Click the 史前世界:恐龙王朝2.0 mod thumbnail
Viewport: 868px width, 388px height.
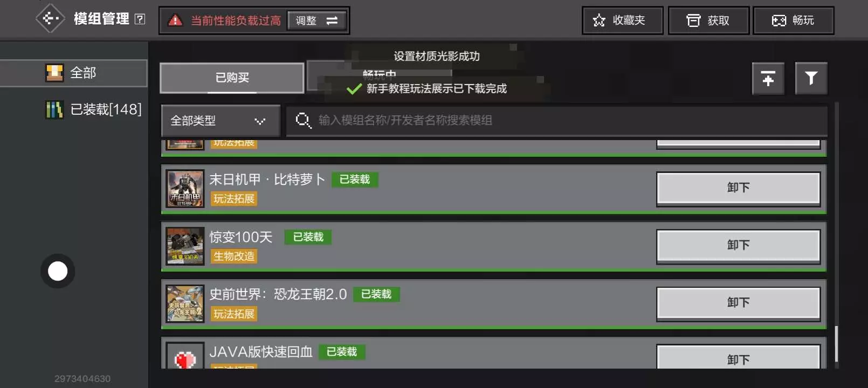tap(185, 304)
